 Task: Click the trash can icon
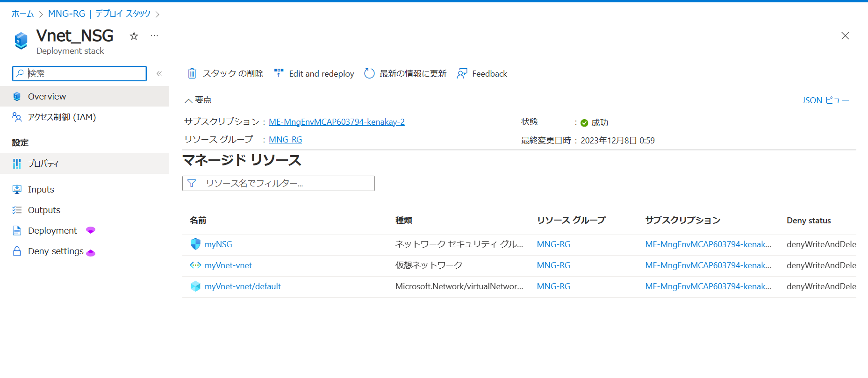click(192, 73)
